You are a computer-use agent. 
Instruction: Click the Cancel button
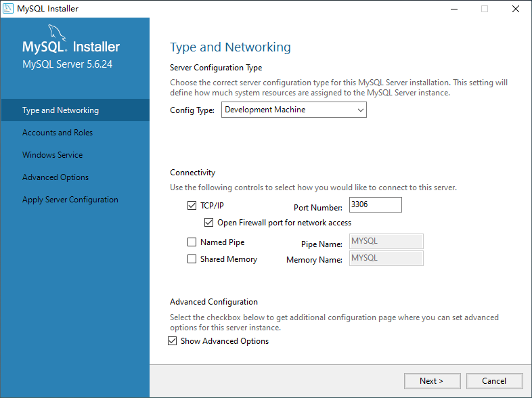pyautogui.click(x=494, y=381)
